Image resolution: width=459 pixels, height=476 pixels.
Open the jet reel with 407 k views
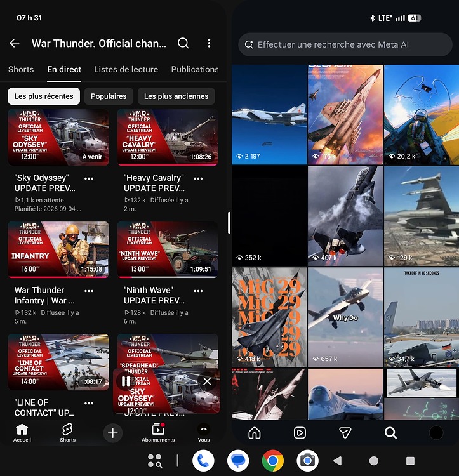click(345, 216)
